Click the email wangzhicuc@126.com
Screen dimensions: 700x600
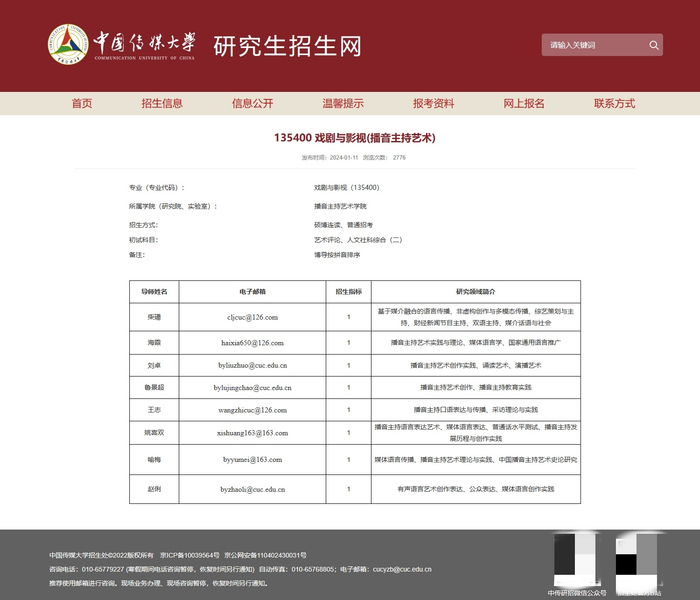tap(252, 410)
